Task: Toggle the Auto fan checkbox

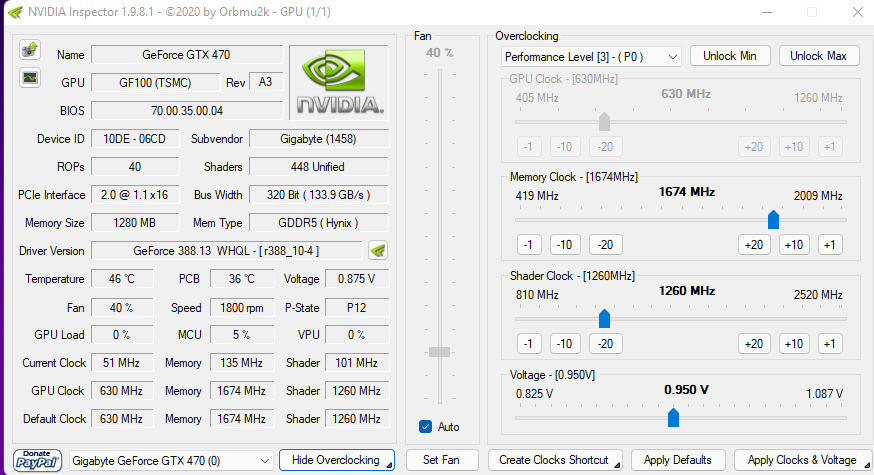Action: (x=425, y=427)
